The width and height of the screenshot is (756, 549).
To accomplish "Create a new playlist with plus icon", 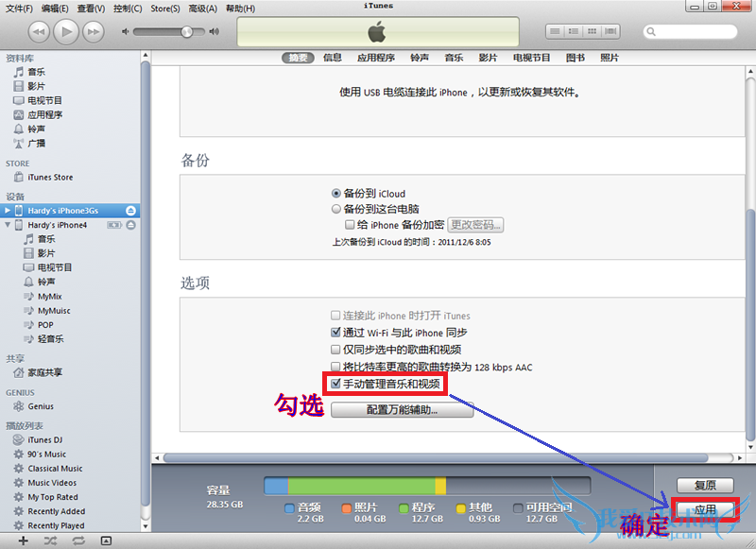I will [24, 540].
